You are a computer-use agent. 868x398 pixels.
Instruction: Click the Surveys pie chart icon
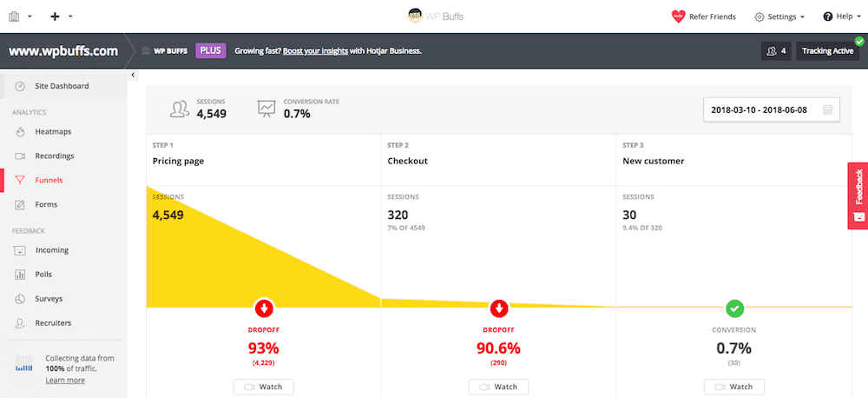tap(20, 299)
